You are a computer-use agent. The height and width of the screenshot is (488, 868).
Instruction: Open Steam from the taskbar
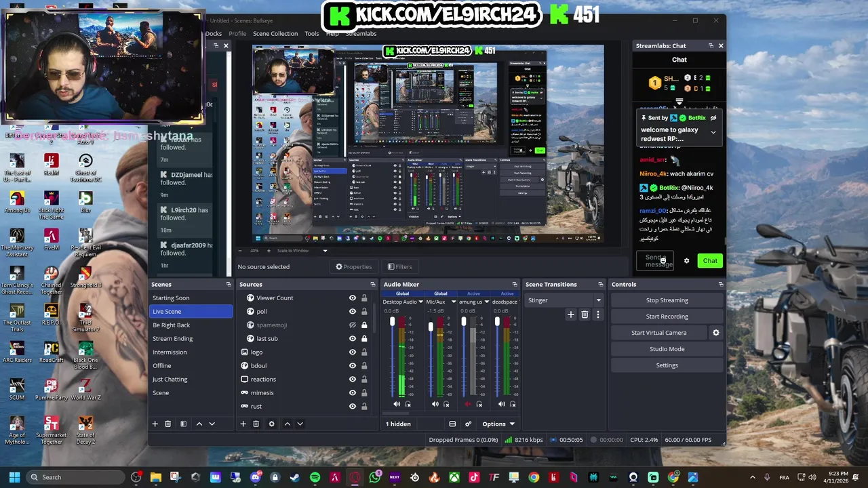(x=295, y=477)
